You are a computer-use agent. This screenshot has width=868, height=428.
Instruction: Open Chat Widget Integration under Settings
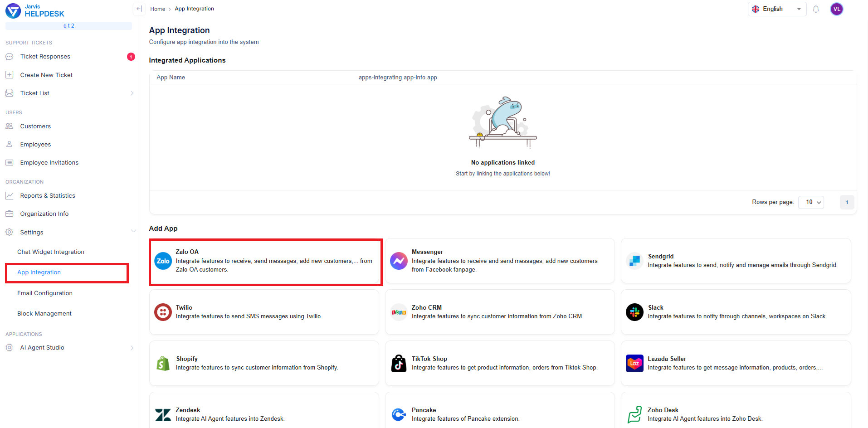[x=51, y=252]
